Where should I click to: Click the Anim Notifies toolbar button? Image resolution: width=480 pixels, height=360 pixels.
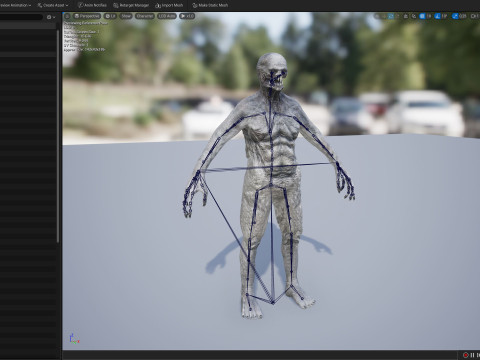(92, 5)
